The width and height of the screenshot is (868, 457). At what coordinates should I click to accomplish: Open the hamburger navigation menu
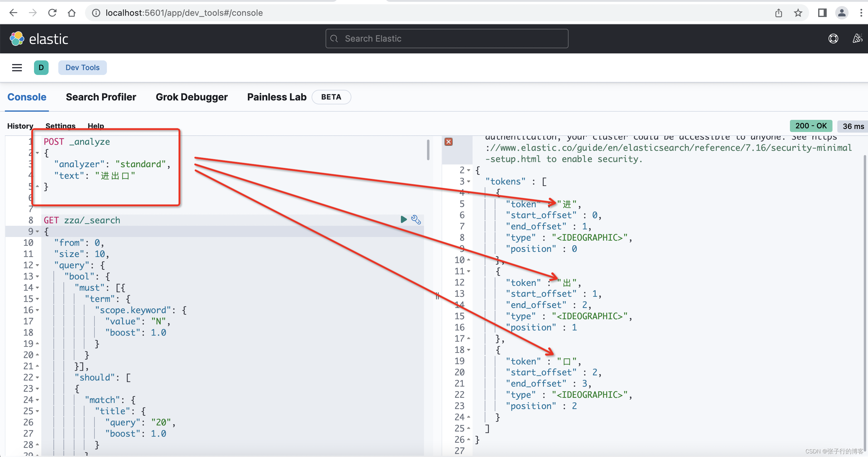pyautogui.click(x=17, y=68)
